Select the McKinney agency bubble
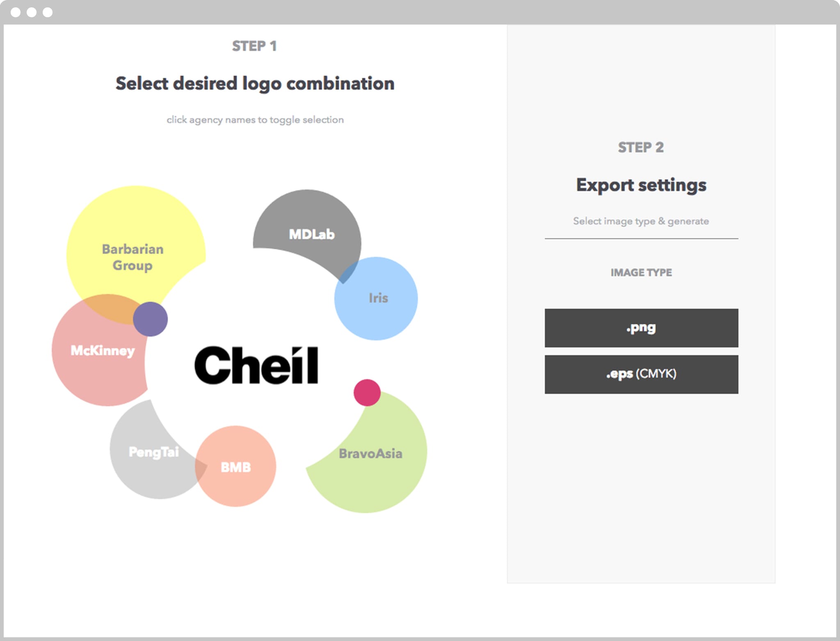840x641 pixels. [103, 351]
